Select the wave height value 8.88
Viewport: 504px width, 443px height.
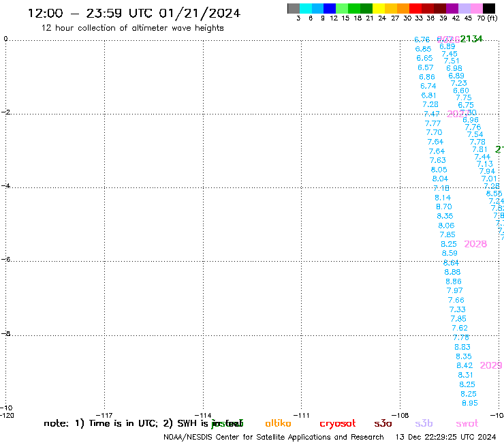pyautogui.click(x=452, y=272)
